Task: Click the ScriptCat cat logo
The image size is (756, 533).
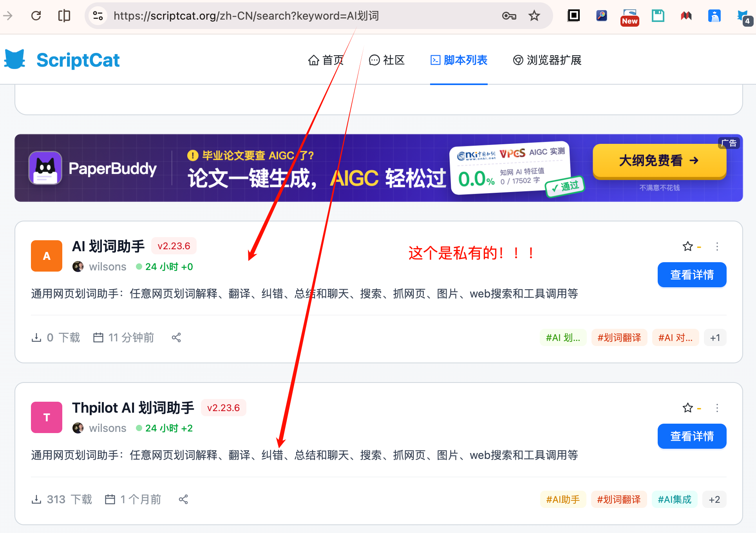Action: pyautogui.click(x=15, y=60)
